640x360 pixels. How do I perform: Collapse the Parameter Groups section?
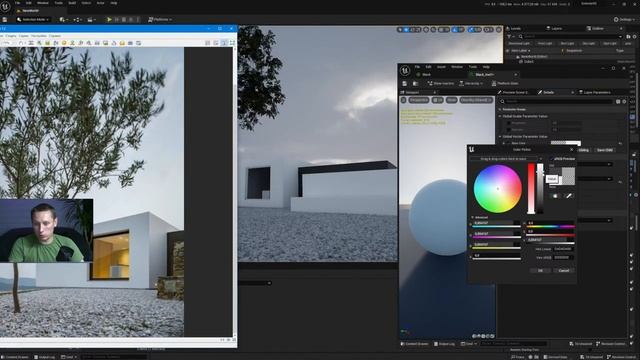pos(500,109)
